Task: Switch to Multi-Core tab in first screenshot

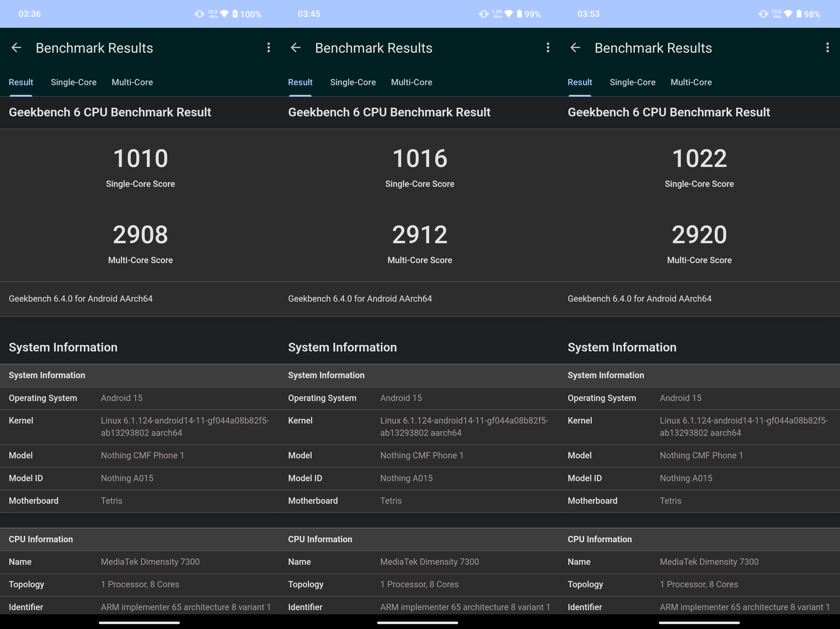Action: click(132, 82)
